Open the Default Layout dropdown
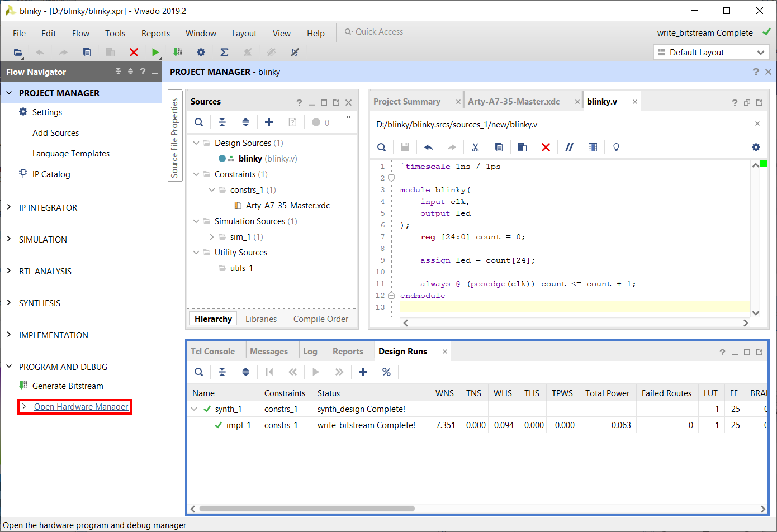 [x=711, y=53]
